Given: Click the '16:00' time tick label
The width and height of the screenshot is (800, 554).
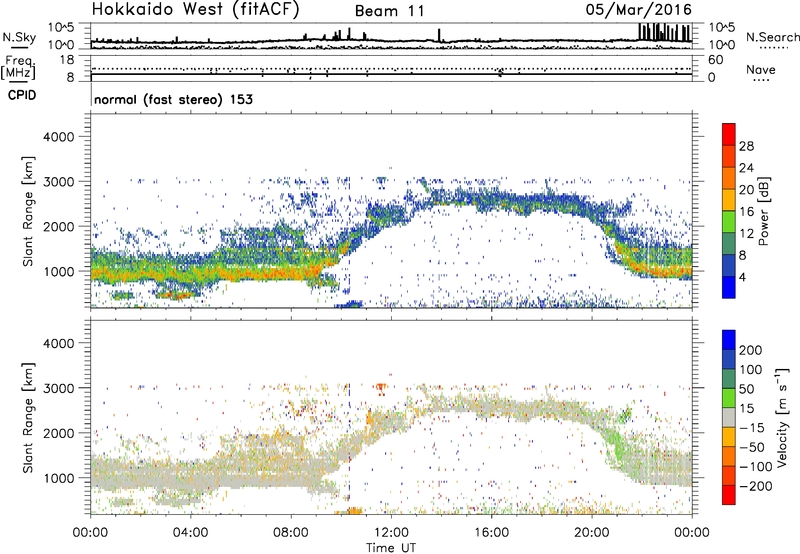Looking at the screenshot, I should point(491,533).
